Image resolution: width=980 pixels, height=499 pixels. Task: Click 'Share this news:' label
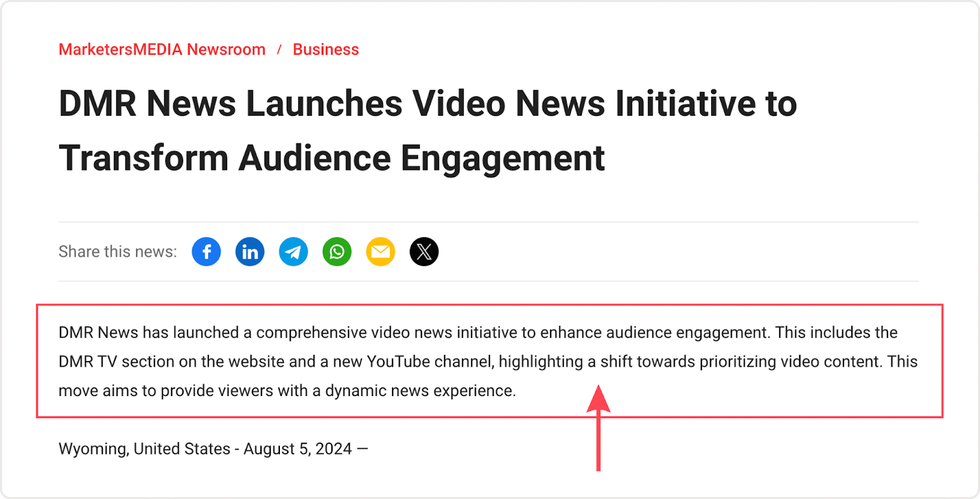point(118,252)
